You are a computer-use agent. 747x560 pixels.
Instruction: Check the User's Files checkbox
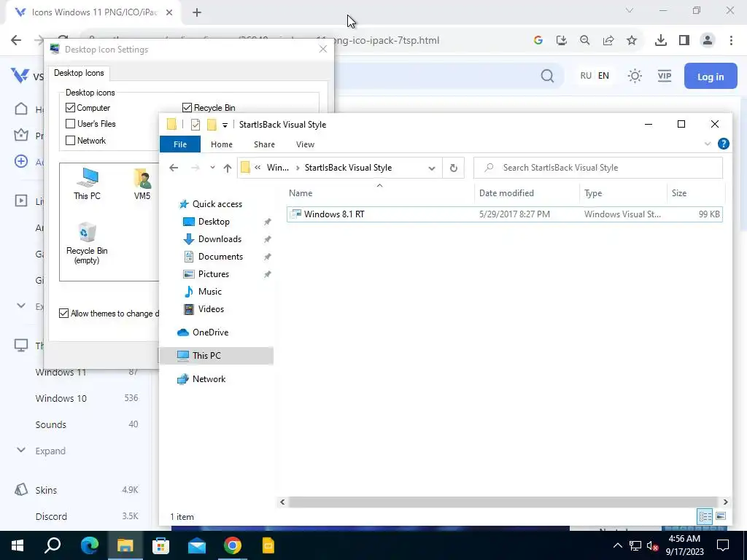[x=71, y=124]
